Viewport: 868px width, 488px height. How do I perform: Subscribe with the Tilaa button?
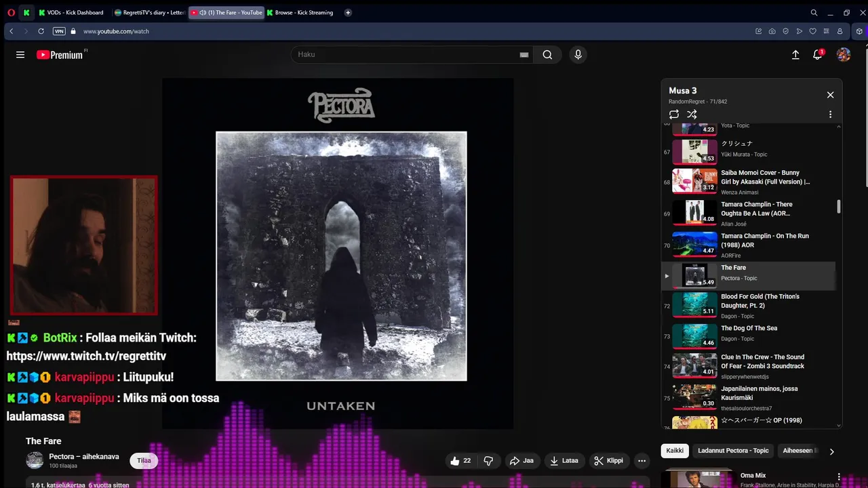144,461
